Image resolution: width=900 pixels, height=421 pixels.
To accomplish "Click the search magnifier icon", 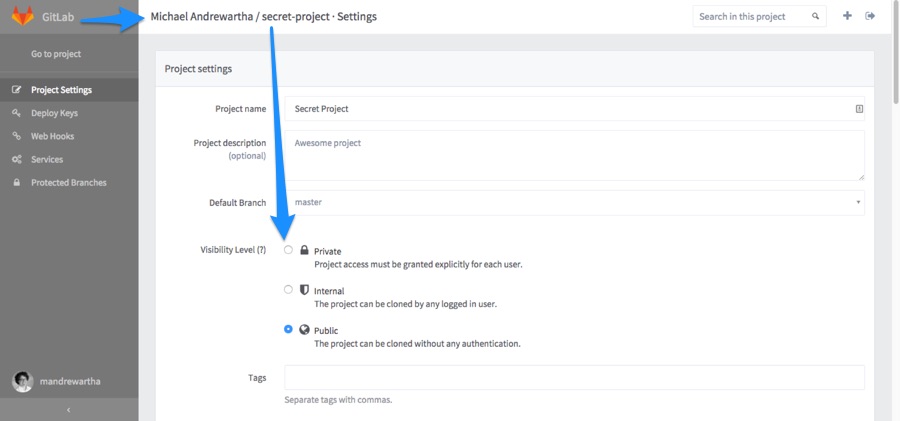I will (815, 17).
